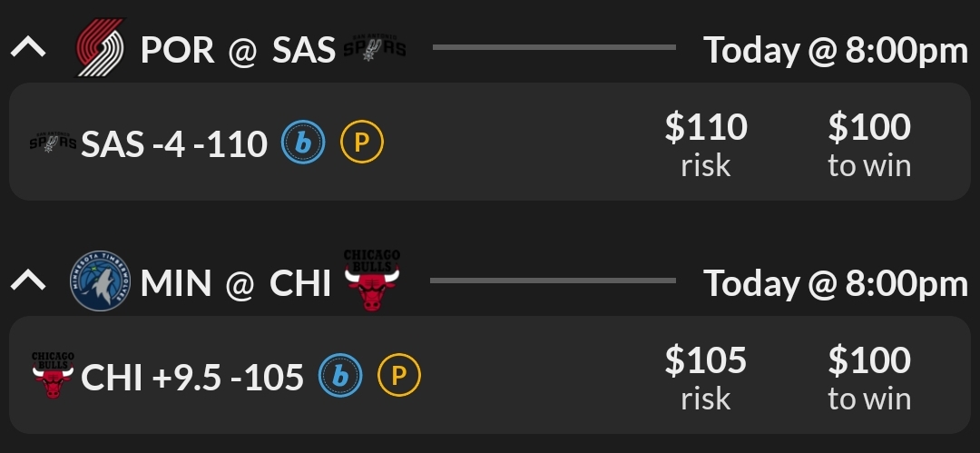The height and width of the screenshot is (453, 980).
Task: Click the yellow P icon on SAS bet
Action: pos(361,143)
